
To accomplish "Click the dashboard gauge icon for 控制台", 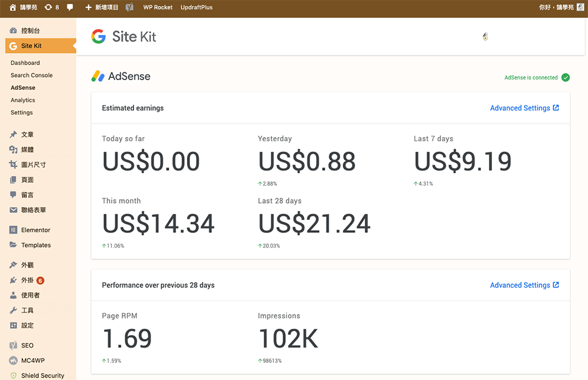I will 14,31.
